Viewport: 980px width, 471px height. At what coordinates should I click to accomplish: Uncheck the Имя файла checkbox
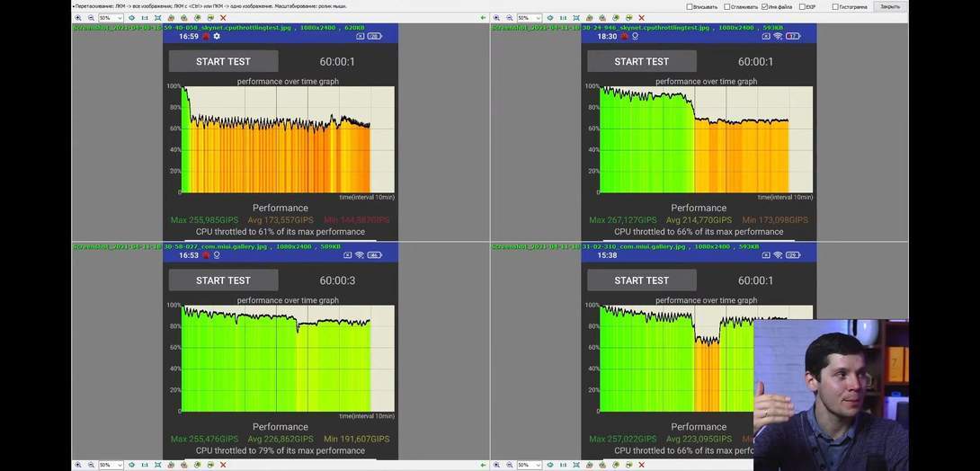764,6
